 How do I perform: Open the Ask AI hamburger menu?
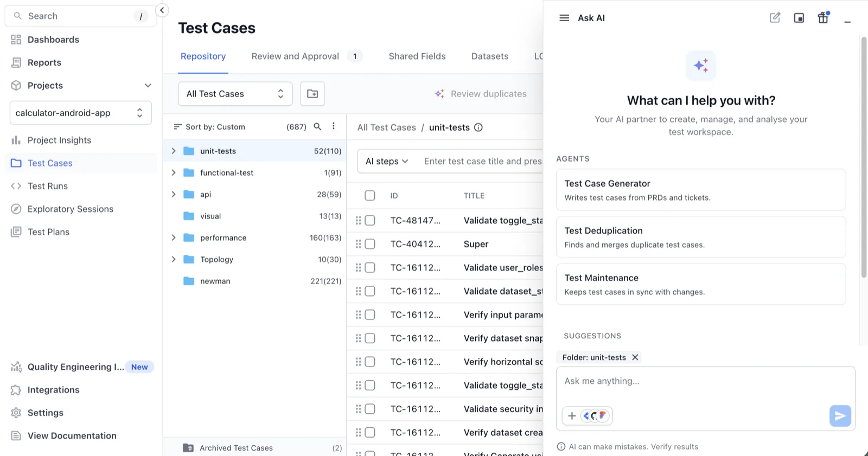tap(564, 18)
